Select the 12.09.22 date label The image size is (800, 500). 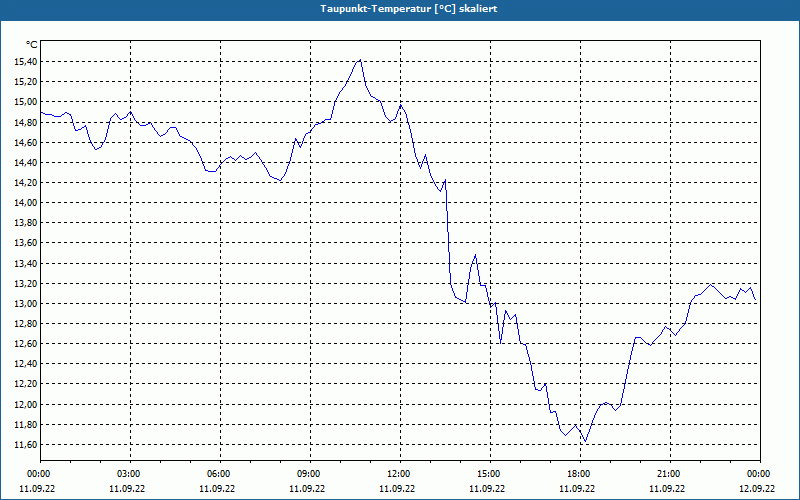coord(757,489)
